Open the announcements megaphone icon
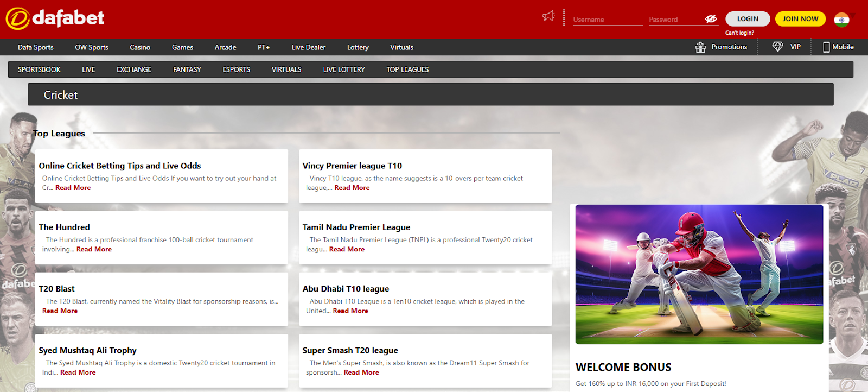 [548, 16]
